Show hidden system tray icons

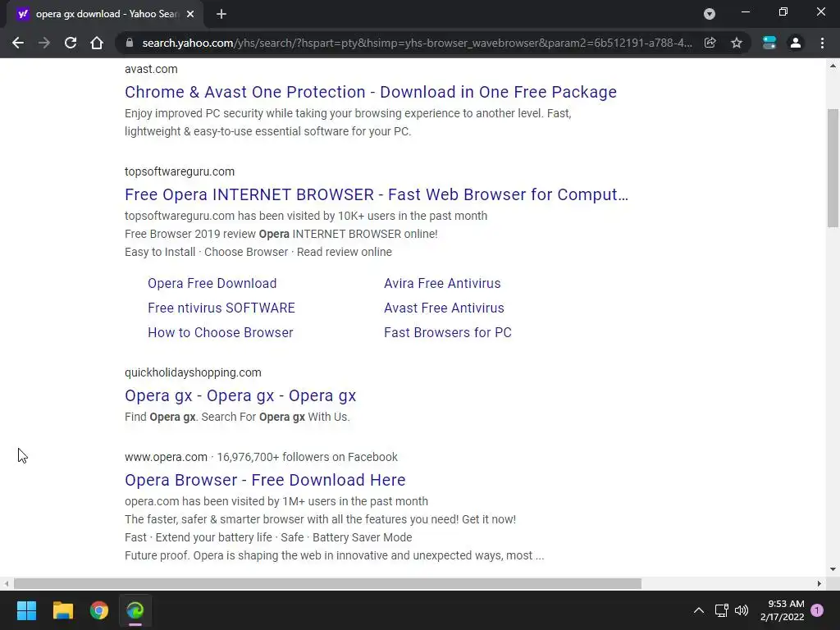[699, 610]
